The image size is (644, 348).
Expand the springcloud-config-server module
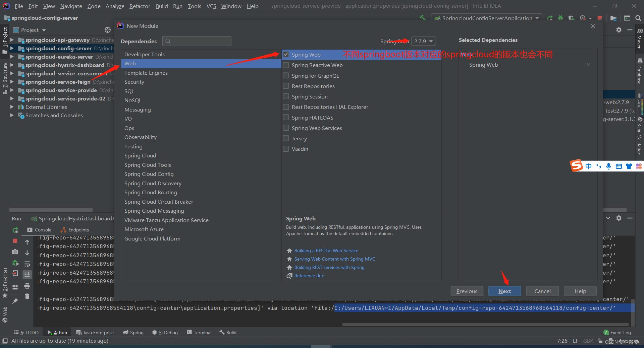pos(12,48)
